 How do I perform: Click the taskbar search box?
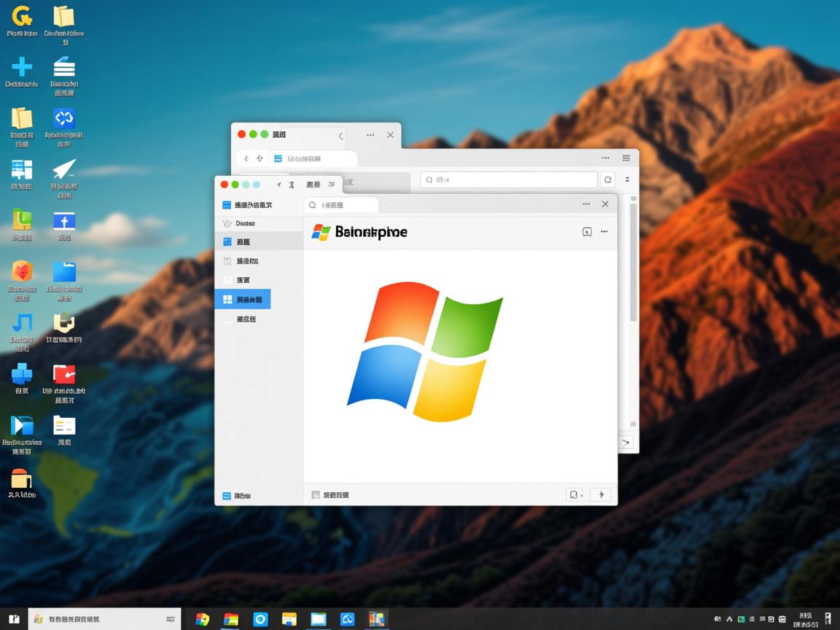104,619
